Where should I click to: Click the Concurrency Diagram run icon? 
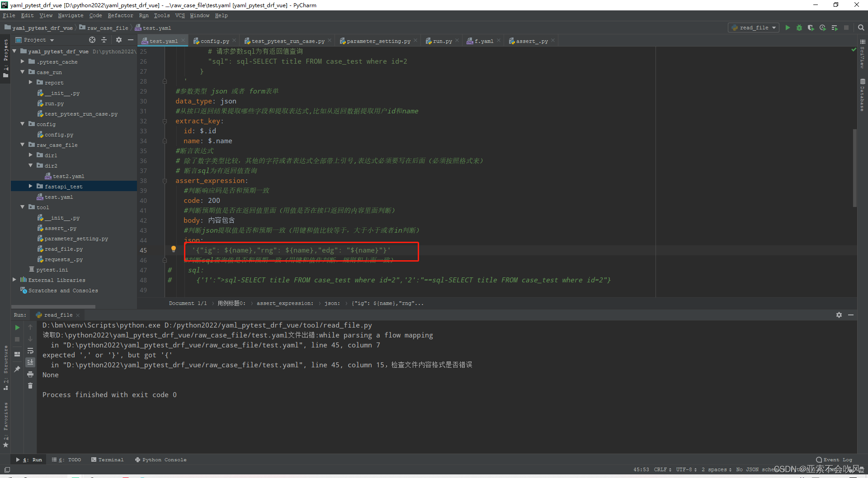coord(835,28)
